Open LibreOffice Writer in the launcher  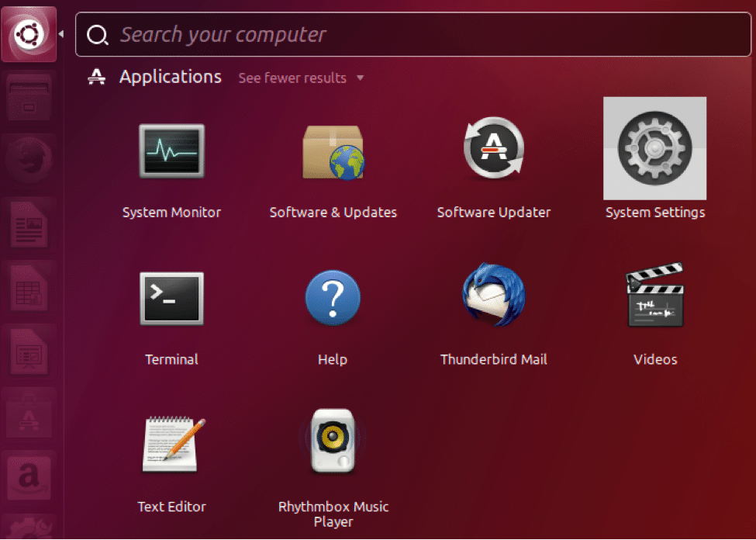pos(29,224)
